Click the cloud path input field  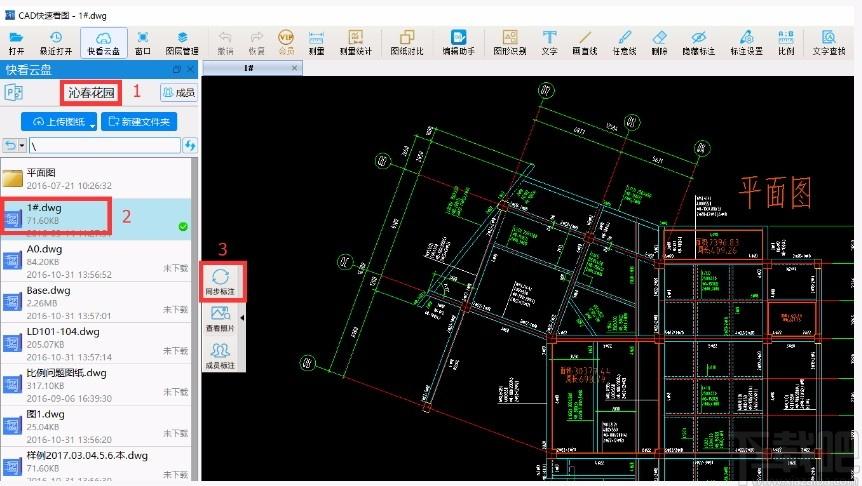(x=104, y=146)
